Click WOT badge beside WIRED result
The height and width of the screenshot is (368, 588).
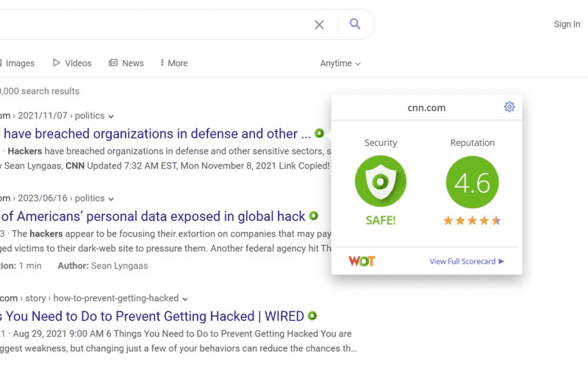pyautogui.click(x=312, y=316)
